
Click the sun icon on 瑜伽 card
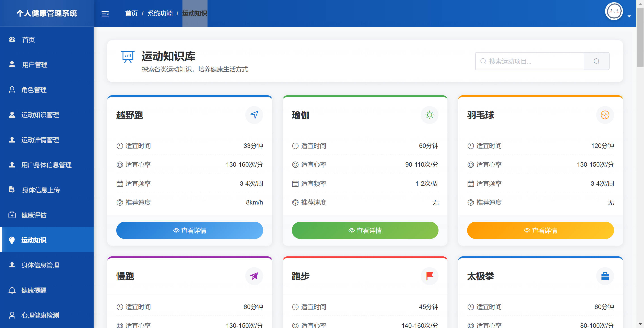point(430,115)
